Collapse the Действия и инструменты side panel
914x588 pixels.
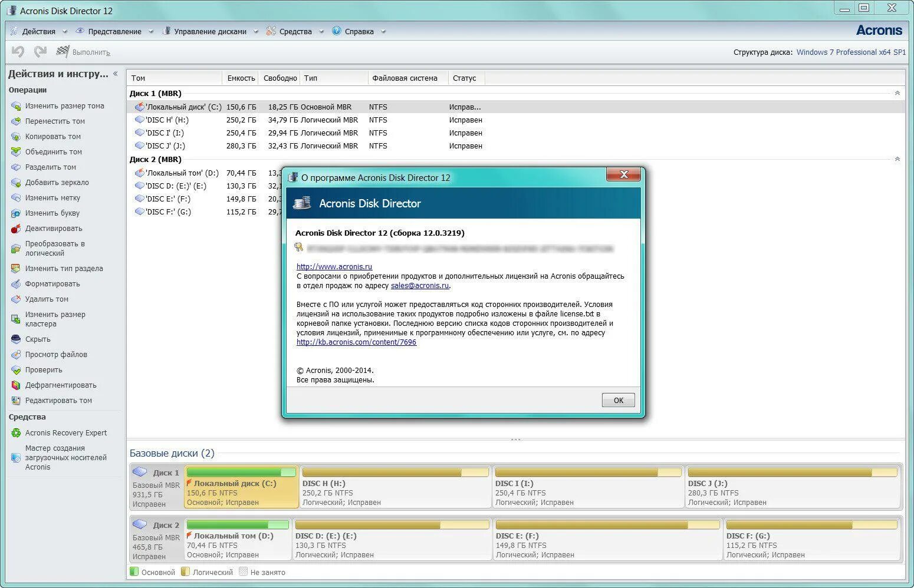point(116,74)
